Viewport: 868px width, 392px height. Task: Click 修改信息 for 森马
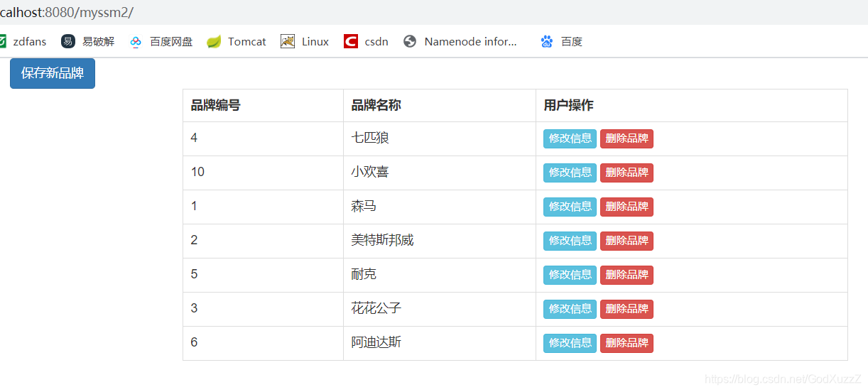click(570, 207)
